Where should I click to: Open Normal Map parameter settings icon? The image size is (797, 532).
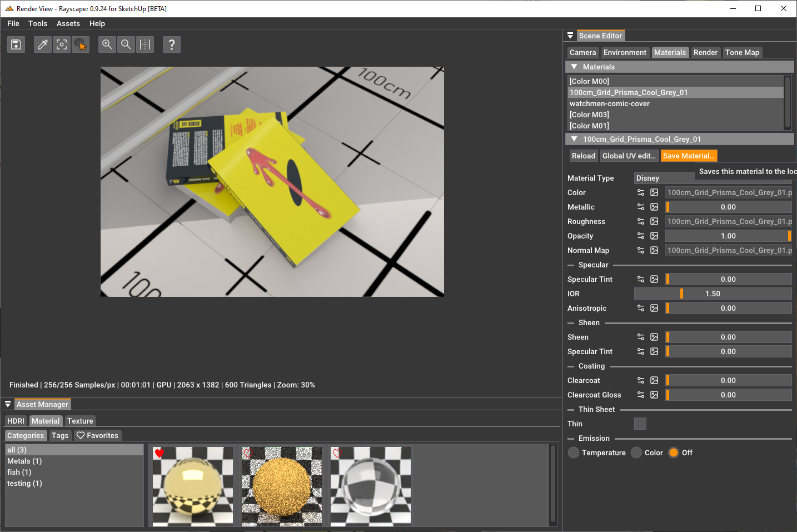coord(641,250)
